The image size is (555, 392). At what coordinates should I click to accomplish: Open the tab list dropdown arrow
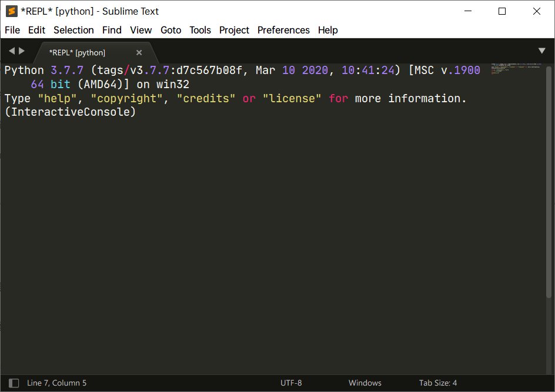click(541, 51)
